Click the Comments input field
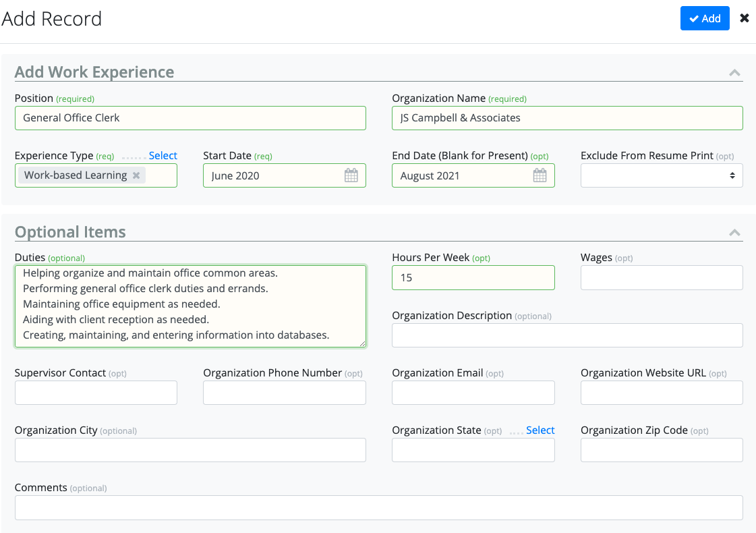Screen dimensions: 756x533 [x=378, y=507]
